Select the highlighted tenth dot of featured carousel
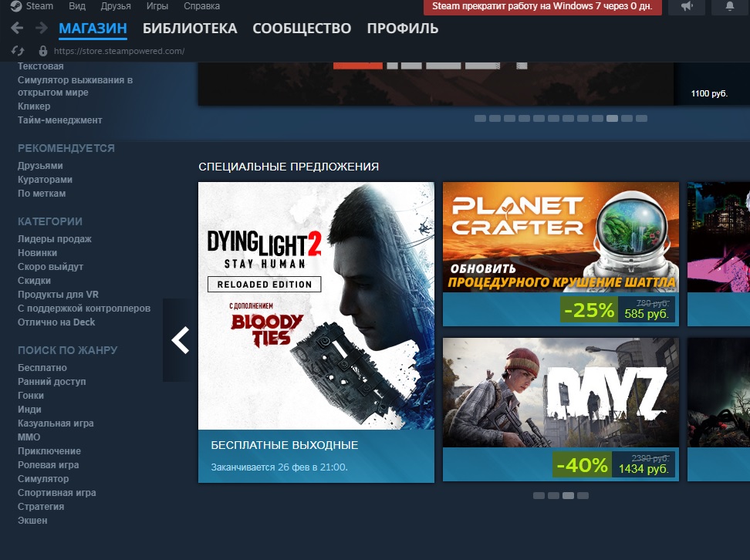Viewport: 750px width, 560px height. pyautogui.click(x=612, y=118)
